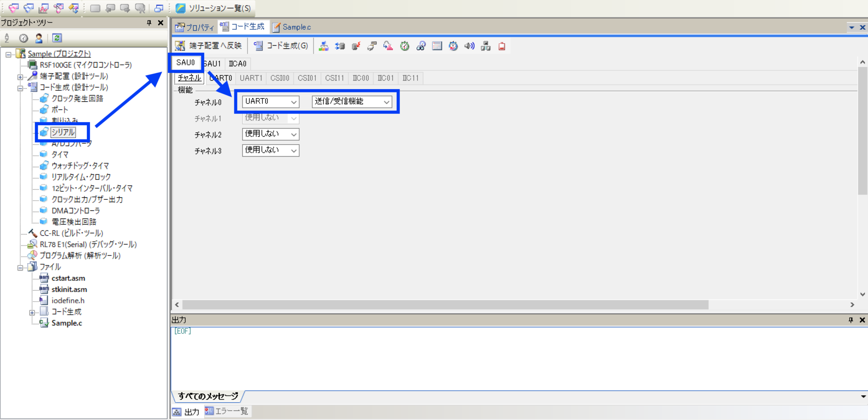This screenshot has height=420, width=868.
Task: Switch to the エラー一覧 view at the bottom
Action: click(227, 411)
